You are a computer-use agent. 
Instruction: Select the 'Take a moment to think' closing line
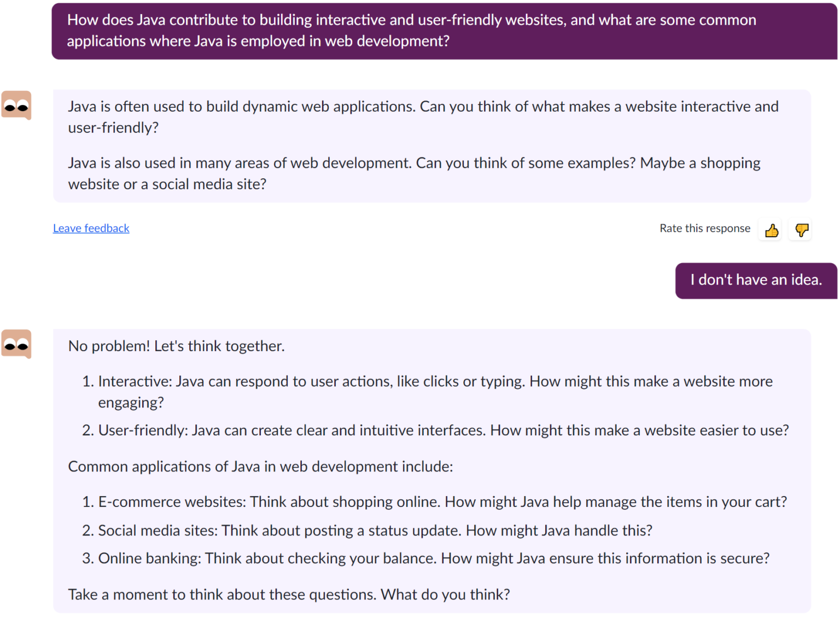(289, 594)
